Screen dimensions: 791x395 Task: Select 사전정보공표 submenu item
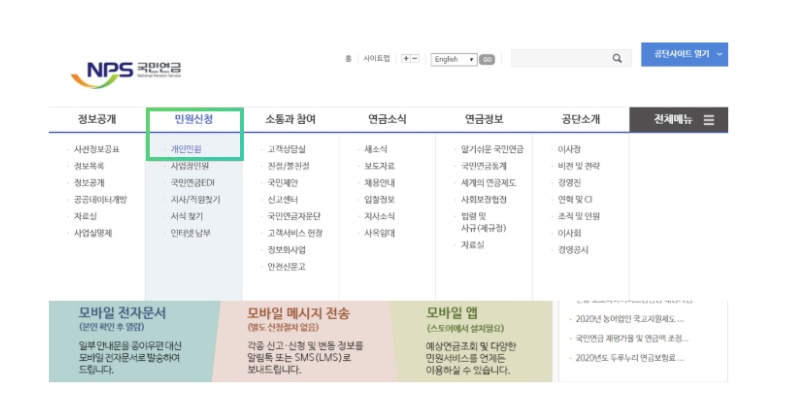pyautogui.click(x=97, y=149)
